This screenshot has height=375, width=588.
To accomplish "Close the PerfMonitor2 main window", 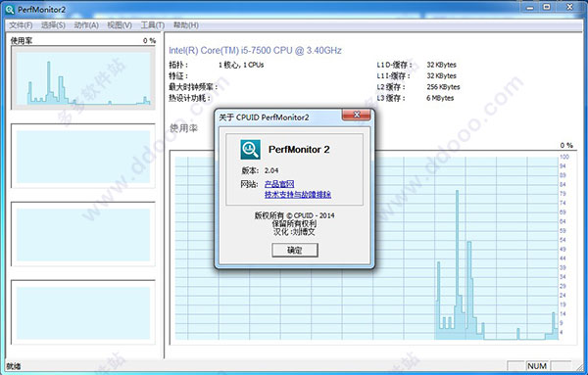I will pos(569,7).
